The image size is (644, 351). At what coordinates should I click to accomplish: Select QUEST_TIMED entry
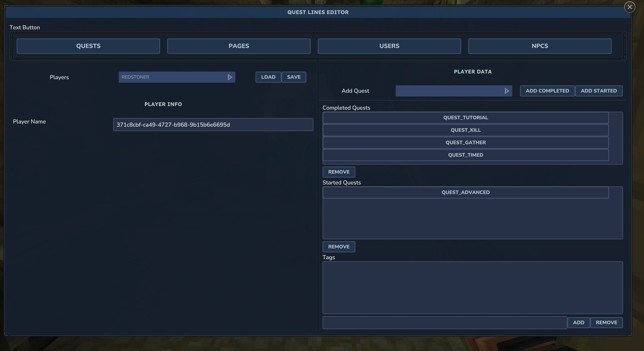click(x=466, y=155)
